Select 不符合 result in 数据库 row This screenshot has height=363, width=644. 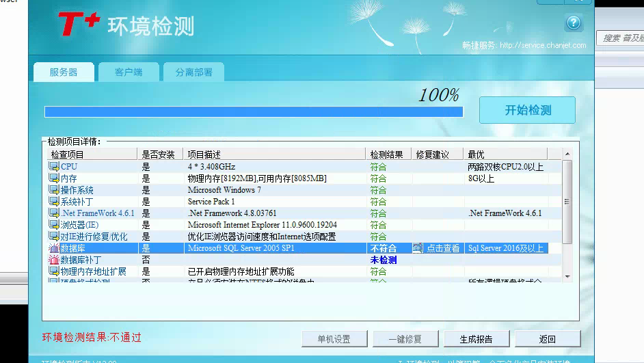[384, 248]
